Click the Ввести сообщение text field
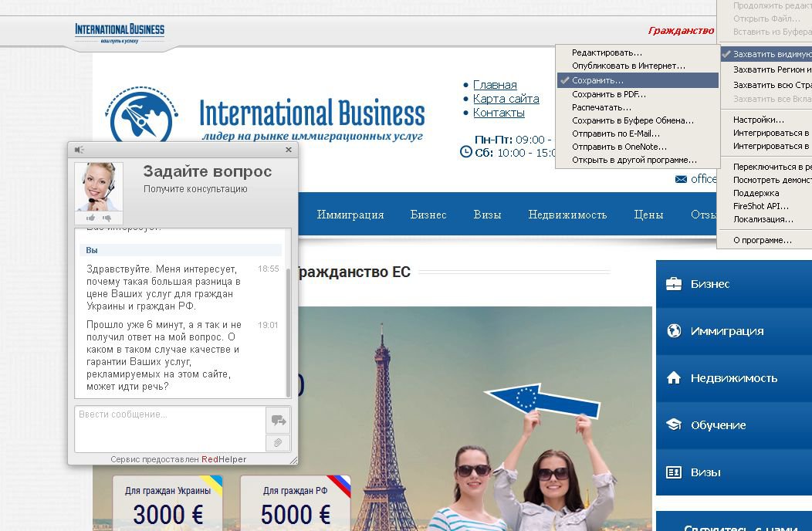This screenshot has width=812, height=531. 170,428
